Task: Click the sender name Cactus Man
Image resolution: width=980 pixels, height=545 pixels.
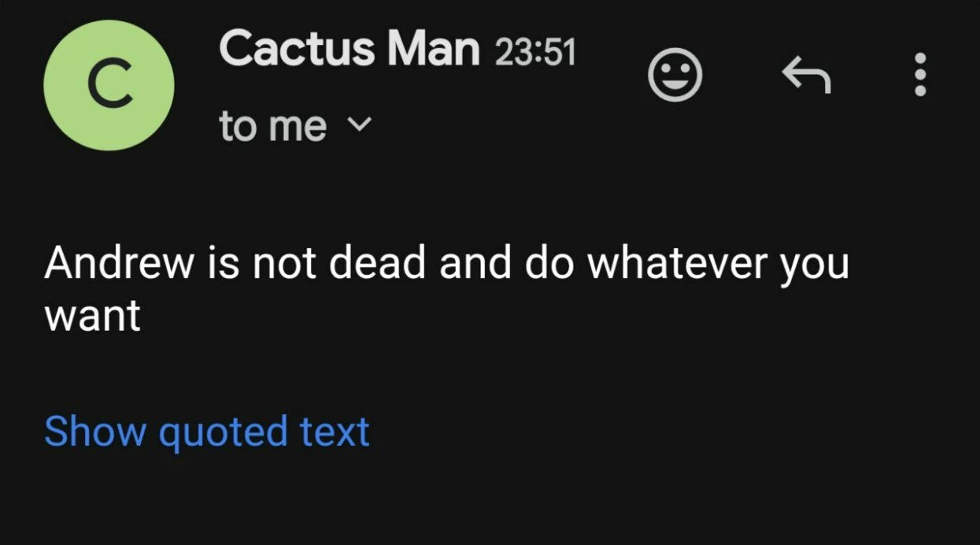Action: coord(349,49)
